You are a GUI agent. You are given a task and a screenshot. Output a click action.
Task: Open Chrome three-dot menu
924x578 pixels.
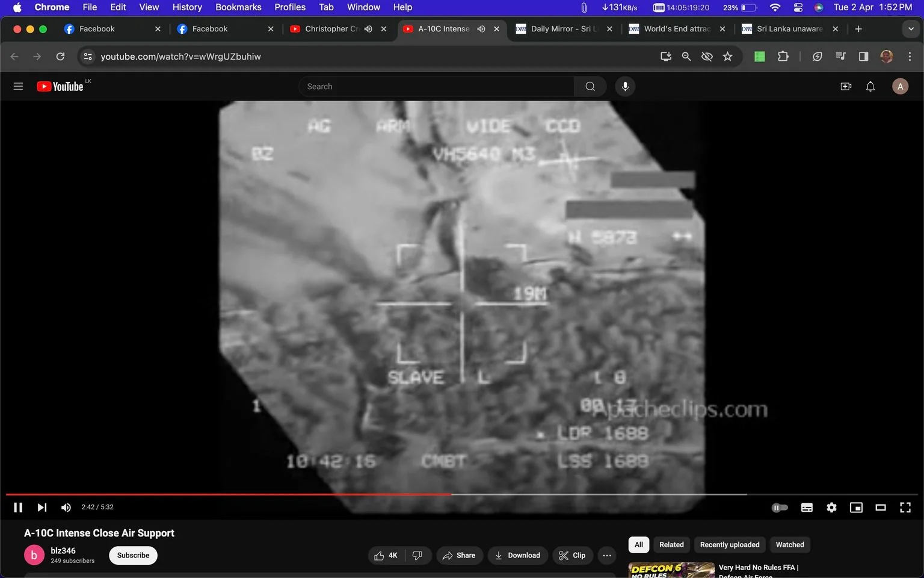tap(910, 57)
